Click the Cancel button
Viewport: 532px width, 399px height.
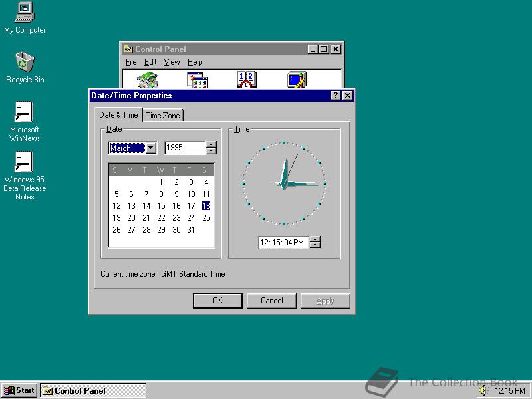click(271, 301)
